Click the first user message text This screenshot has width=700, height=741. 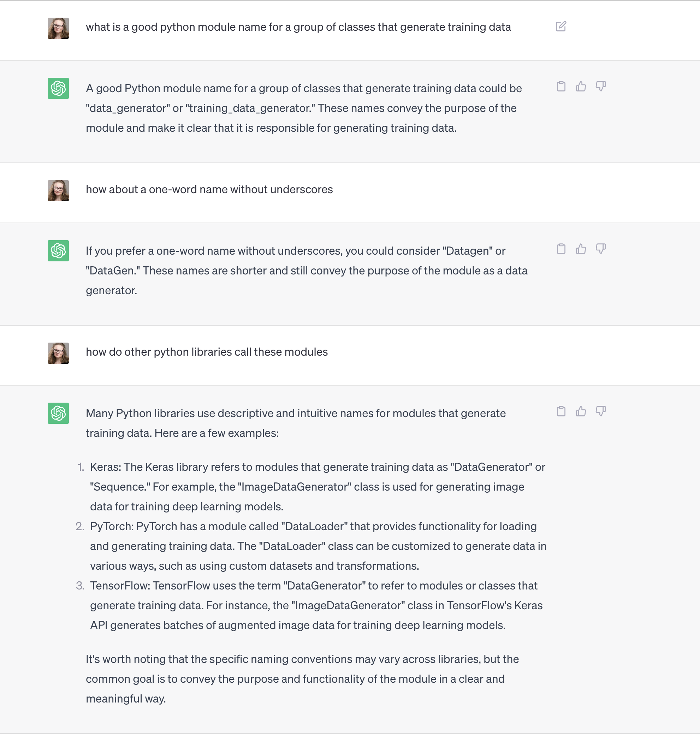(x=298, y=27)
